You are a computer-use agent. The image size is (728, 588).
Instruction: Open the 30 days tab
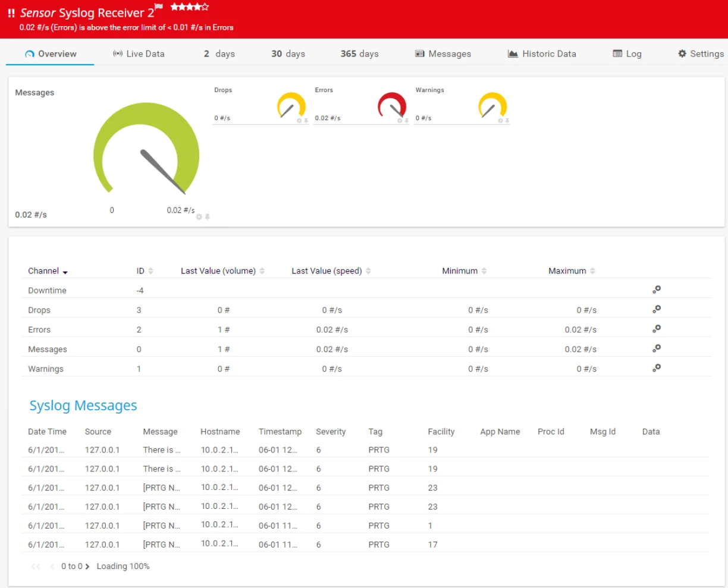287,54
